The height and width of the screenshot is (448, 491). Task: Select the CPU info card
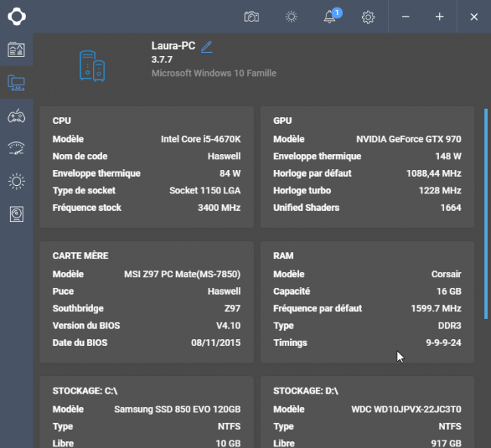click(x=147, y=167)
